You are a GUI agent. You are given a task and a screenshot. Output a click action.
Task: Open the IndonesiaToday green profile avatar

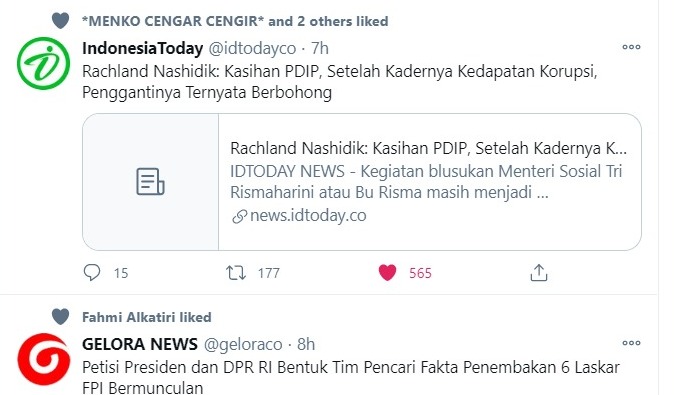(43, 63)
